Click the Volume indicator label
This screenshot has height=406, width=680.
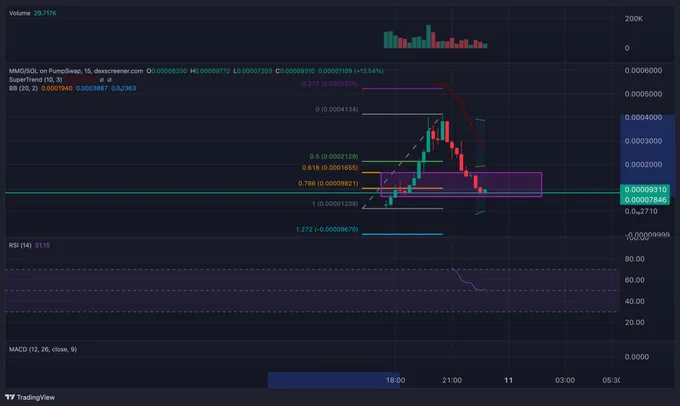click(x=20, y=13)
